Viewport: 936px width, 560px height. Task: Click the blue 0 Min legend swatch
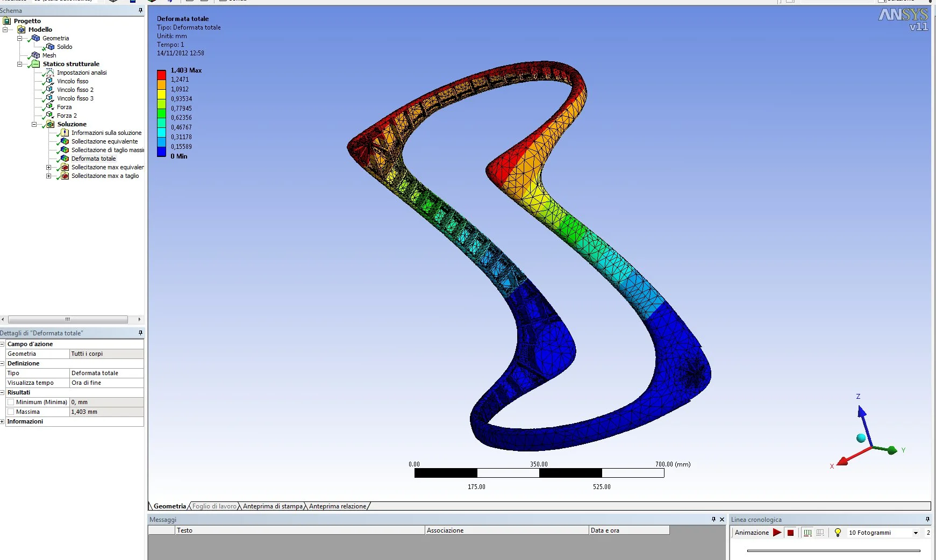161,152
